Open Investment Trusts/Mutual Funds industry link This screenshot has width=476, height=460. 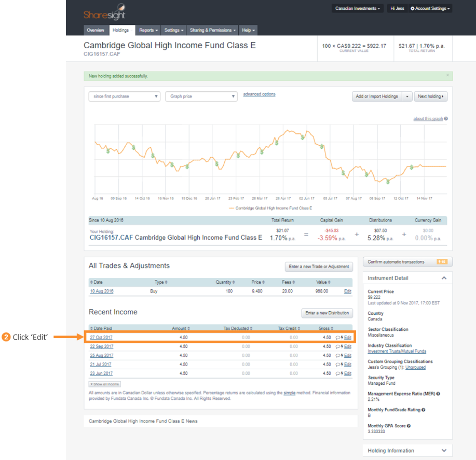(397, 351)
